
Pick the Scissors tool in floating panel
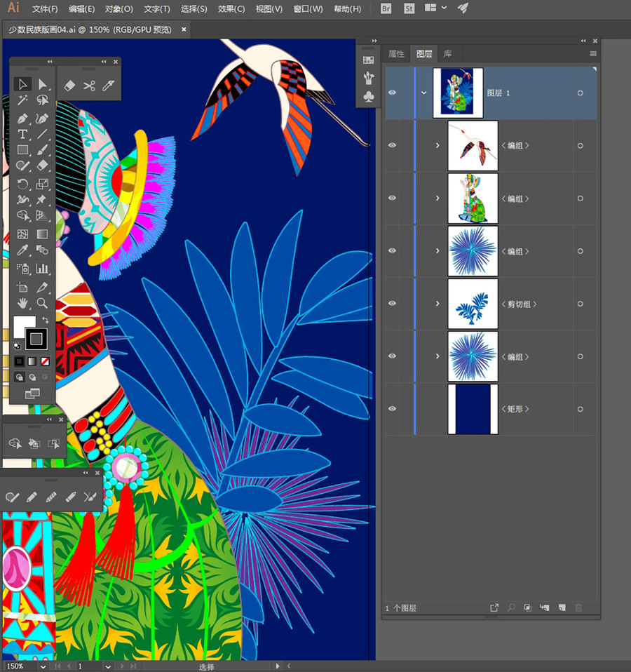(89, 86)
